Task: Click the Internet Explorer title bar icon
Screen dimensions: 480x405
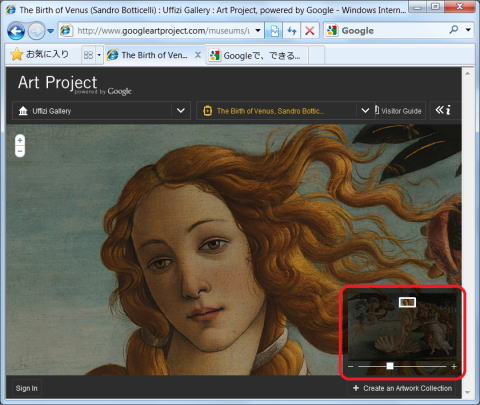Action: click(10, 9)
